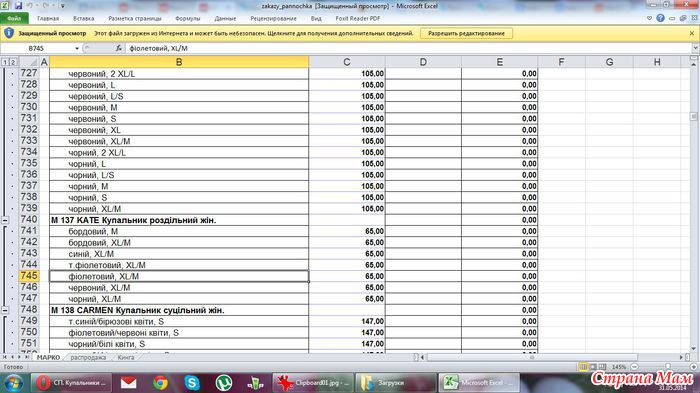Open Excel Help question mark icon
The height and width of the screenshot is (393, 700).
(660, 18)
